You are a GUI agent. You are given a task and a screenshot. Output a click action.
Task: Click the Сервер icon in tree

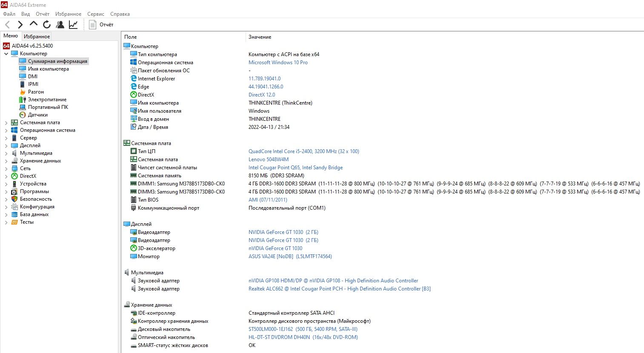coord(14,138)
